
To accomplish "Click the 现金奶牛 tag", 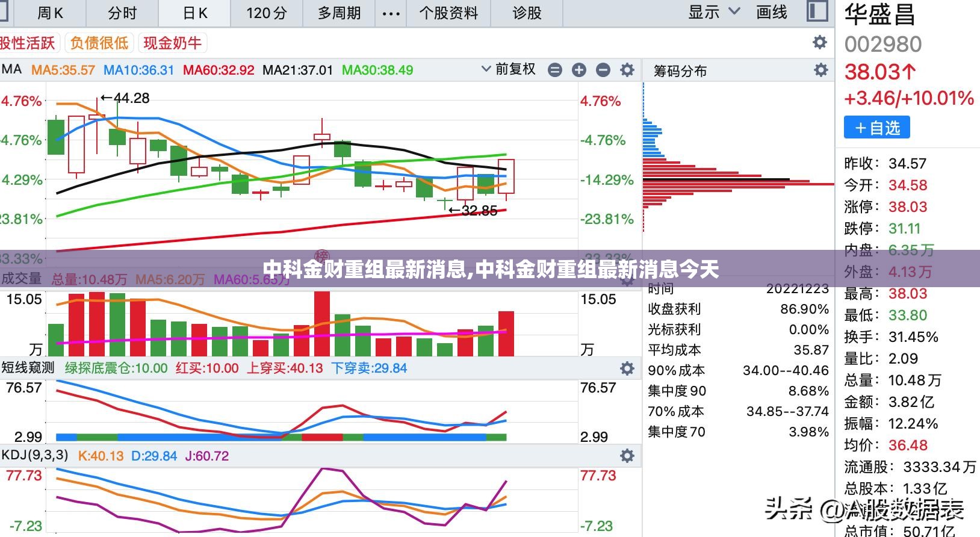I will click(x=172, y=43).
